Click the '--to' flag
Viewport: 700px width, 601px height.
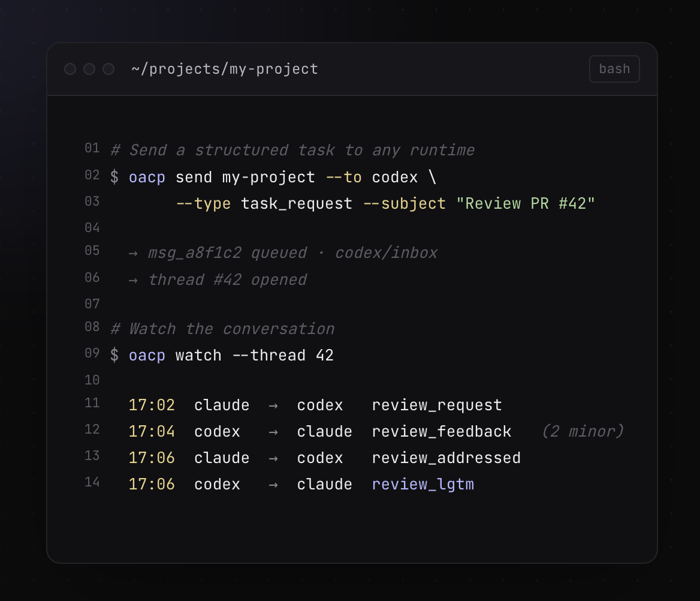tap(344, 178)
